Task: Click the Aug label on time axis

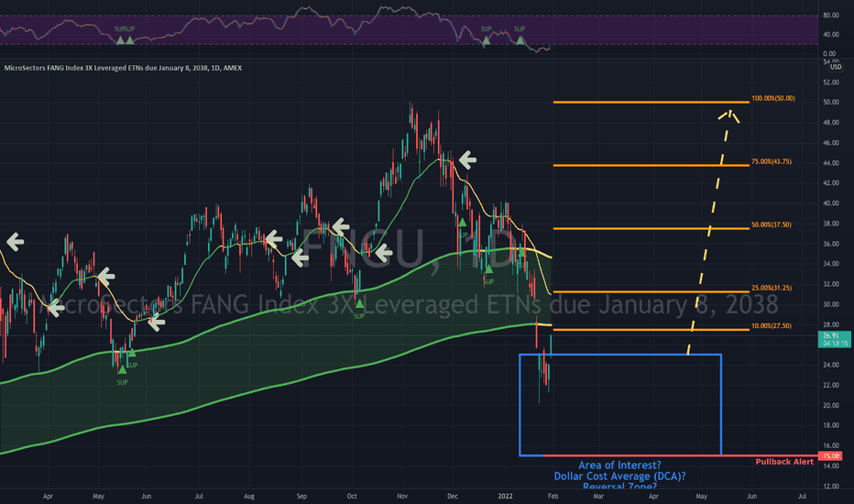Action: click(x=249, y=497)
